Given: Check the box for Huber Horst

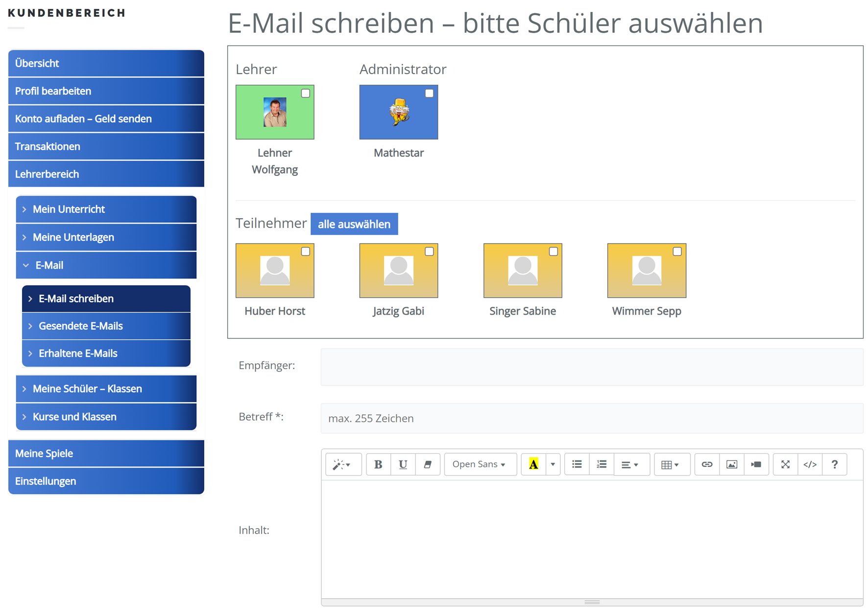Looking at the screenshot, I should (305, 251).
